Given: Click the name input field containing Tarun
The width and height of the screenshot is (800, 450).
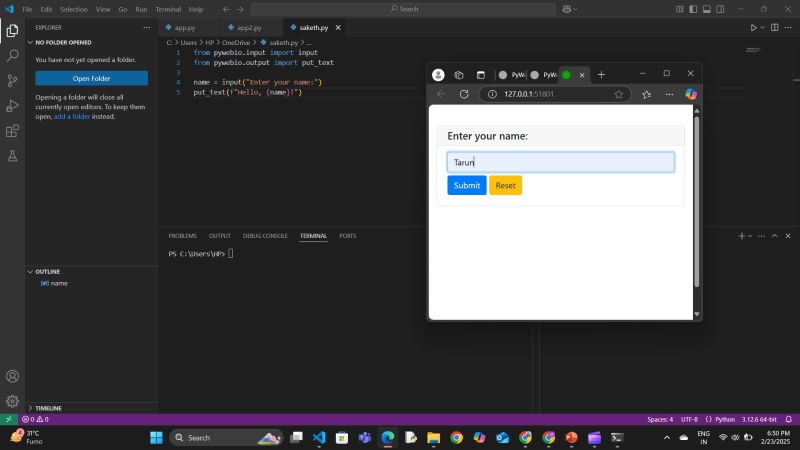Looking at the screenshot, I should [x=561, y=162].
